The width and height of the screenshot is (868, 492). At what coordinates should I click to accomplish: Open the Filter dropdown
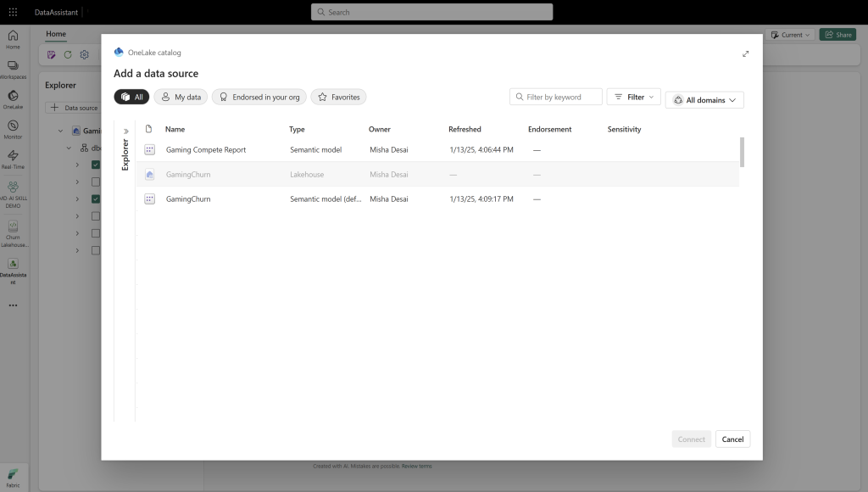[634, 97]
